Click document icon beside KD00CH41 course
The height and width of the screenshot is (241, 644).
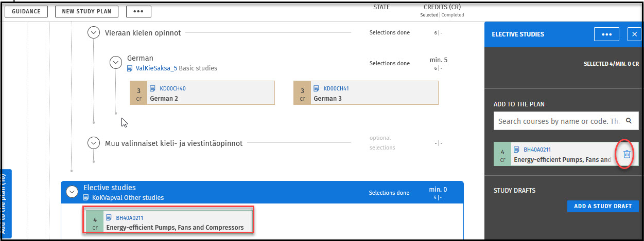(317, 88)
